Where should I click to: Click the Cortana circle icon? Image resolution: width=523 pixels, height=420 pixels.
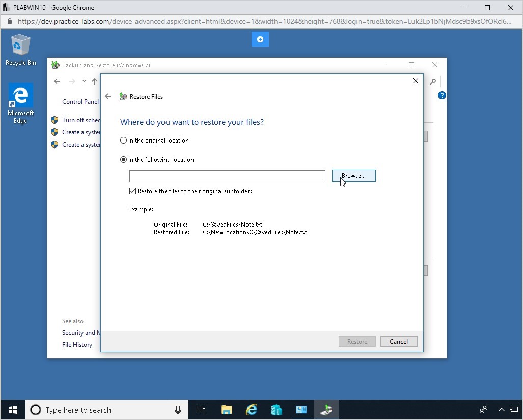point(36,410)
